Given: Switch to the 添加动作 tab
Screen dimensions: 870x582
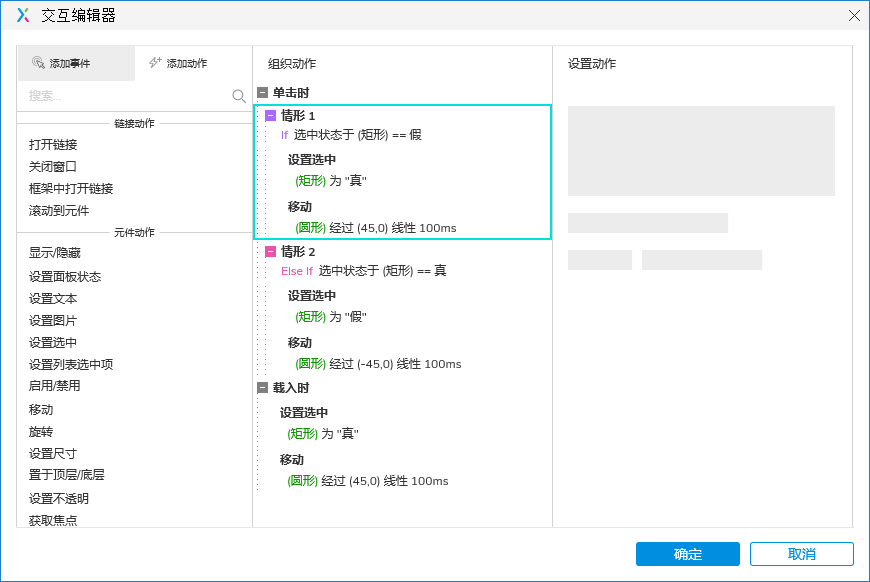Looking at the screenshot, I should pos(180,62).
